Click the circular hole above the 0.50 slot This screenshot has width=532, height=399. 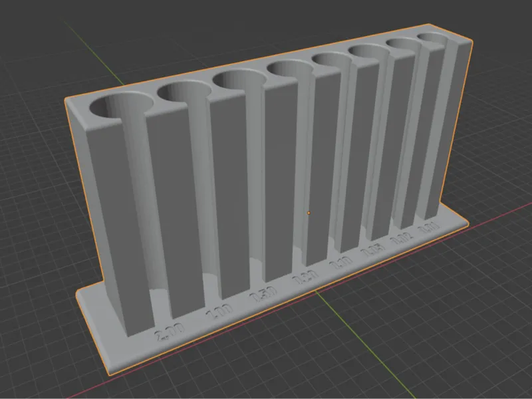click(239, 79)
